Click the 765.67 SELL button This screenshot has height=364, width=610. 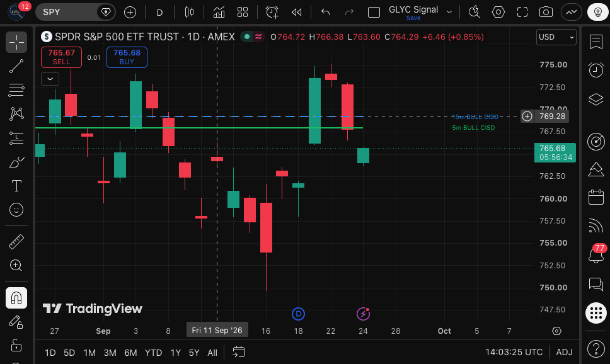point(62,57)
